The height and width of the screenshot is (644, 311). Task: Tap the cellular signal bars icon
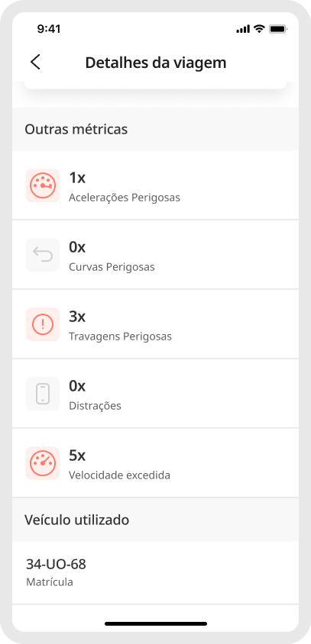243,29
